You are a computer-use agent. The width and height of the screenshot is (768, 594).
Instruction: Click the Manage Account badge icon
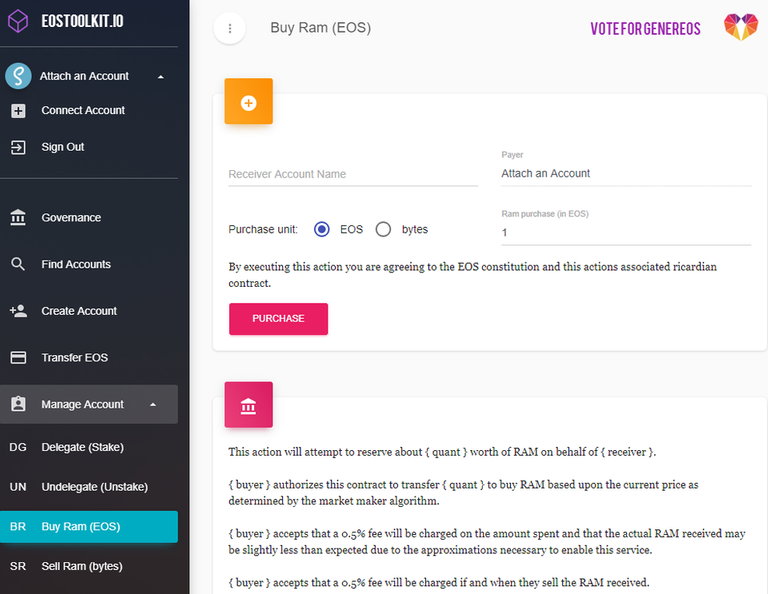[18, 404]
